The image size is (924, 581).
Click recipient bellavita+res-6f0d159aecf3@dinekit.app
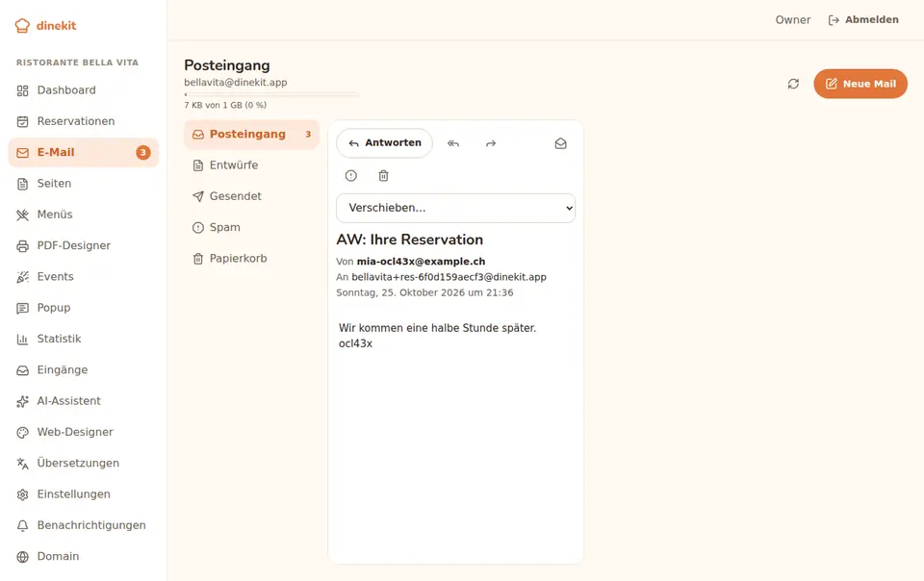449,277
